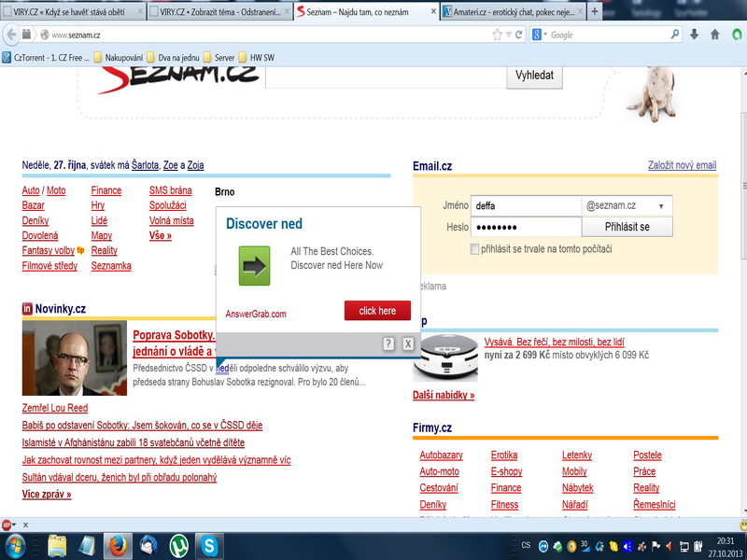This screenshot has height=560, width=747.
Task: Open the downloads arrow in the toolbar
Action: [694, 35]
